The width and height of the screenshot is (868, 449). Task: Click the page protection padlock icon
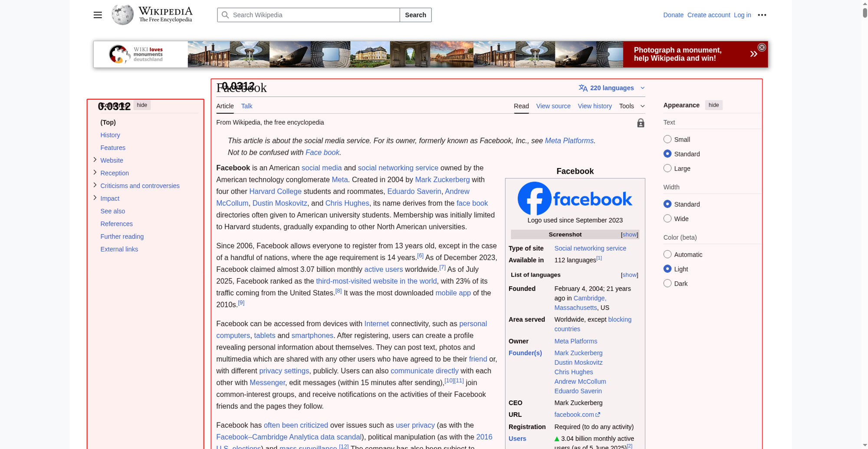[x=641, y=123]
